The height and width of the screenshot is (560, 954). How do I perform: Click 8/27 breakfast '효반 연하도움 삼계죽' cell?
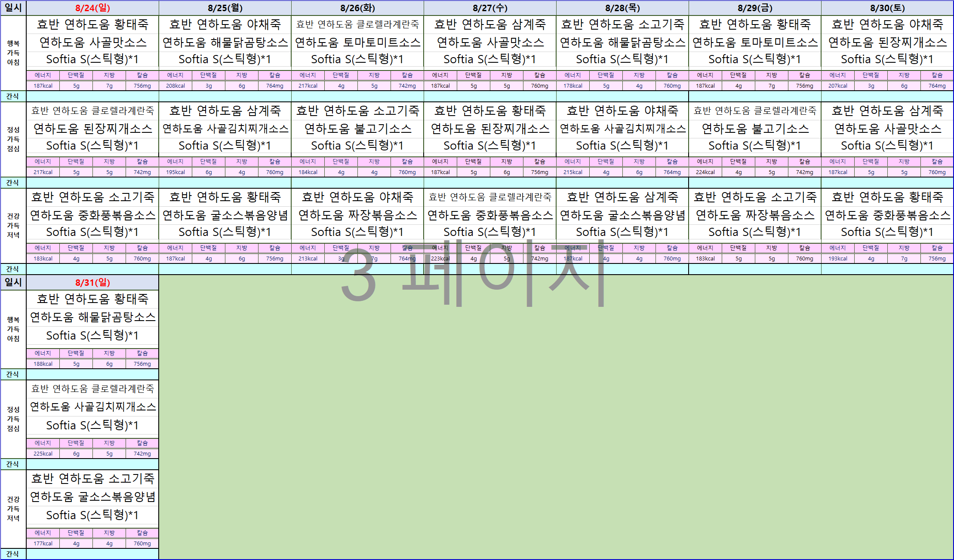pos(490,24)
